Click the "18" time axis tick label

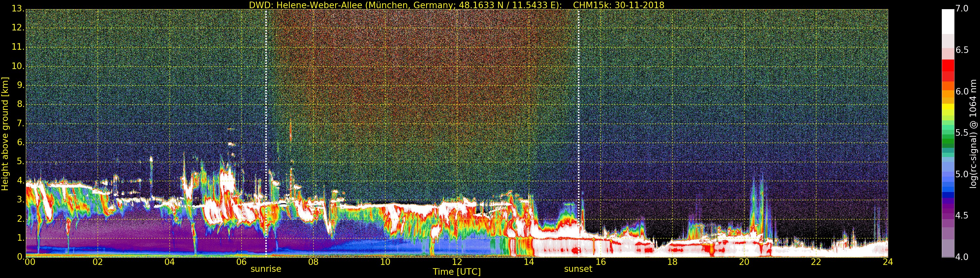click(x=672, y=262)
